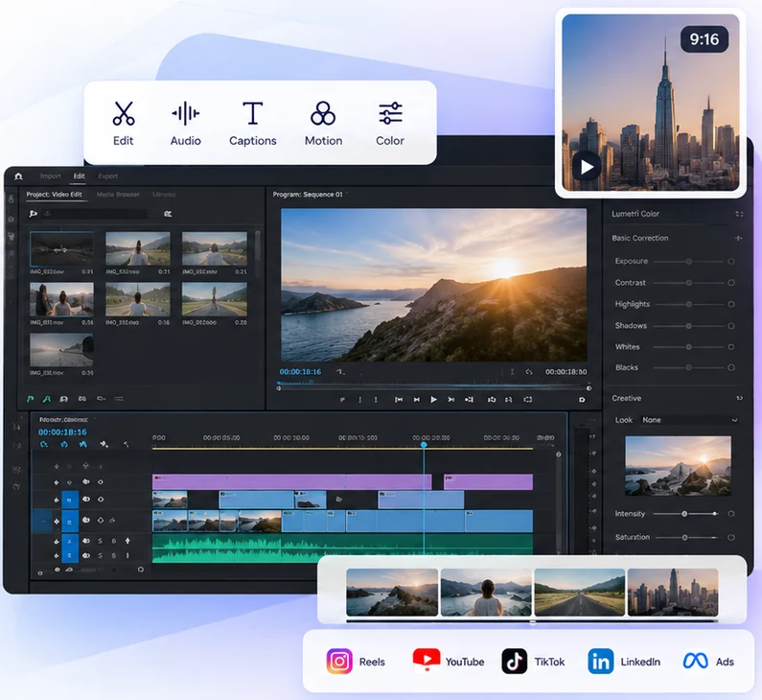Image resolution: width=762 pixels, height=700 pixels.
Task: Collapse the Creative section
Action: (x=739, y=398)
